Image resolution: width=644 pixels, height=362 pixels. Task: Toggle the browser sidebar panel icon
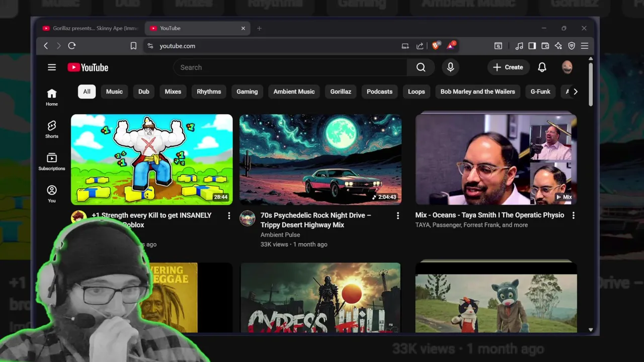pyautogui.click(x=532, y=46)
